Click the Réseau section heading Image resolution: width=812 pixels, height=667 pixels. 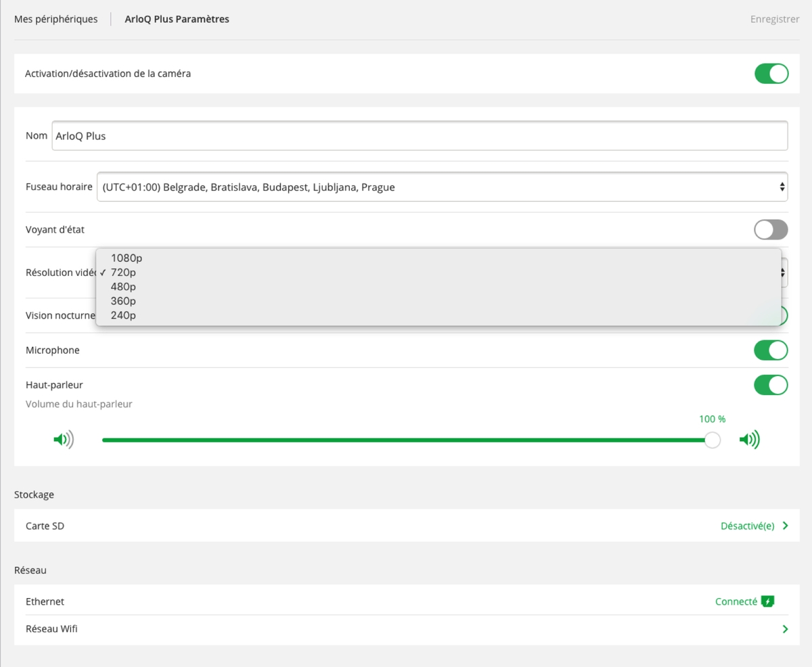pyautogui.click(x=30, y=570)
